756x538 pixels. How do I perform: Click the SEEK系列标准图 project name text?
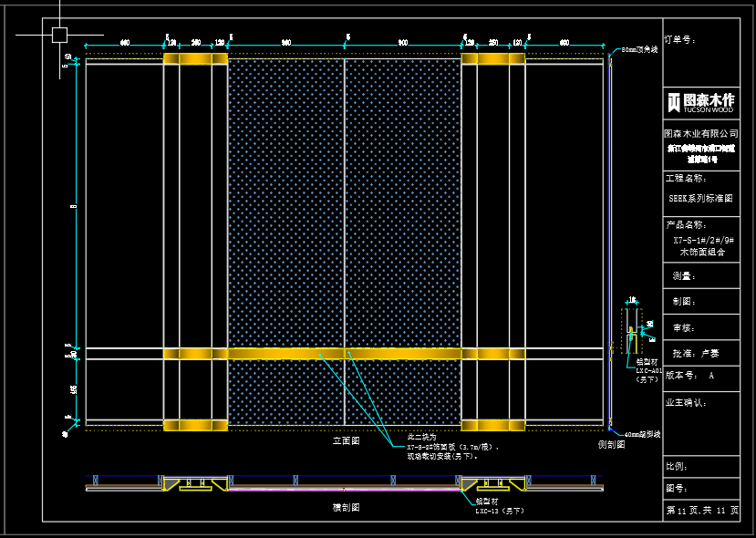700,198
